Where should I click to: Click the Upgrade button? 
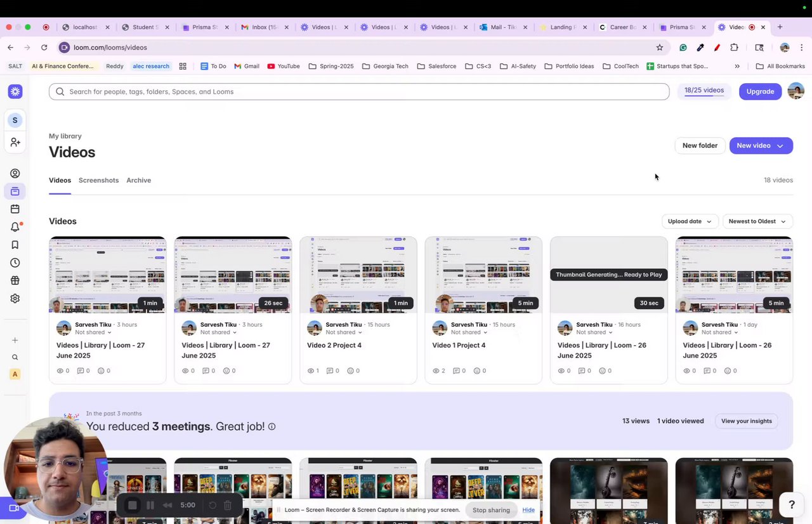click(x=760, y=91)
